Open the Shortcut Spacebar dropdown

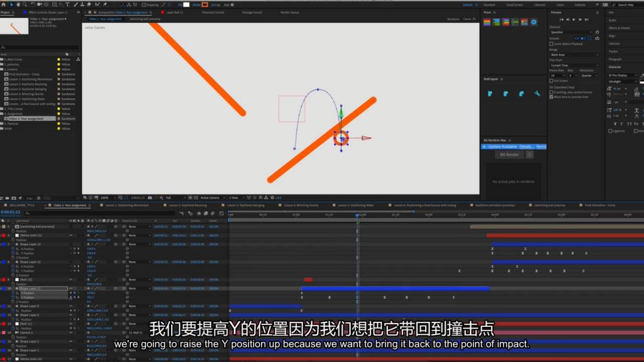tap(571, 32)
